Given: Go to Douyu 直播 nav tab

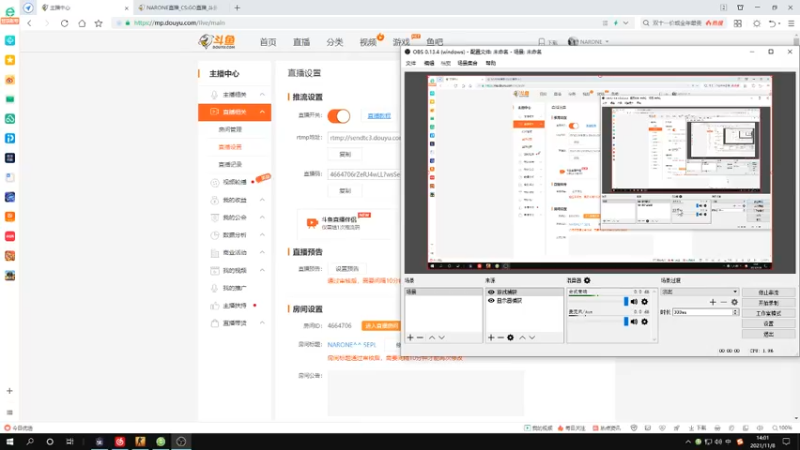Looking at the screenshot, I should 302,42.
